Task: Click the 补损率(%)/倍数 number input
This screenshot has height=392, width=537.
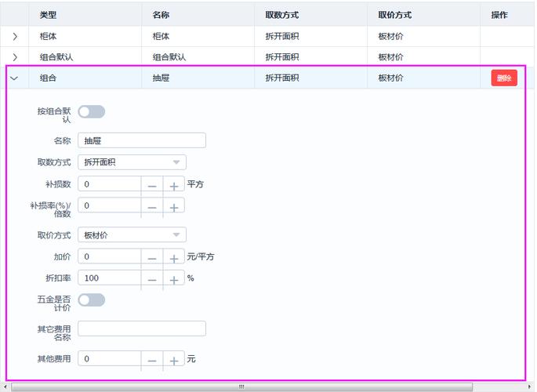Action: 110,205
